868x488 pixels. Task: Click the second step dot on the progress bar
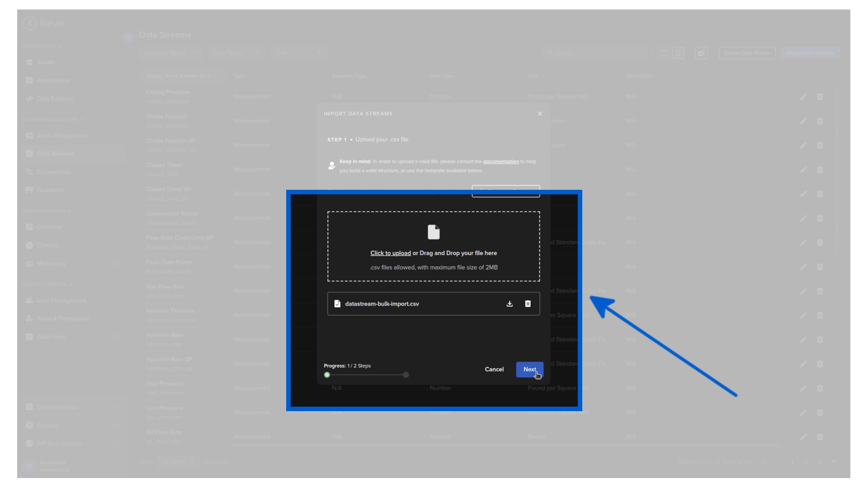406,375
